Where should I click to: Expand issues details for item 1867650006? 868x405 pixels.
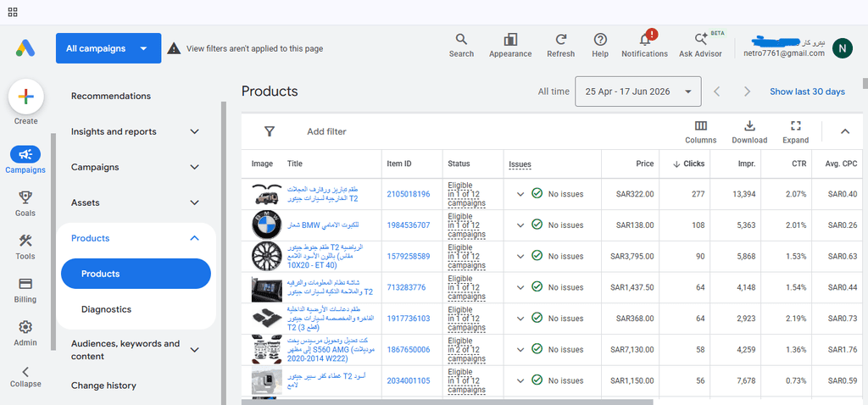[520, 349]
